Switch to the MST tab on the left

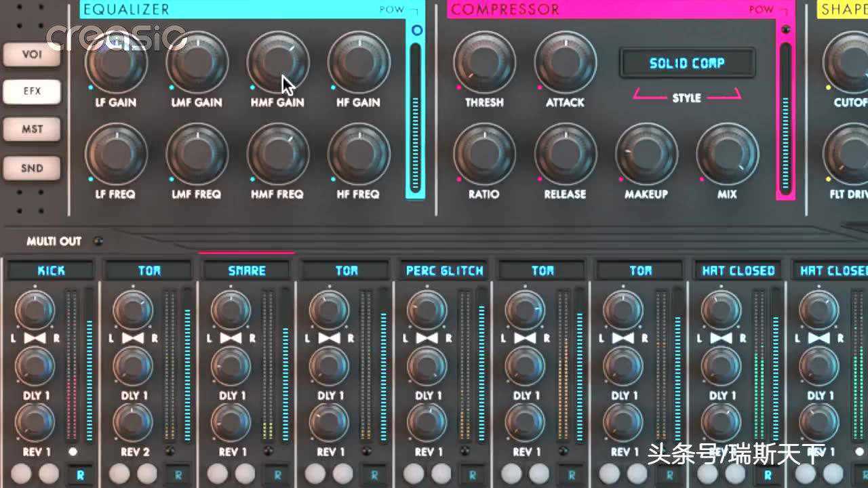coord(31,129)
